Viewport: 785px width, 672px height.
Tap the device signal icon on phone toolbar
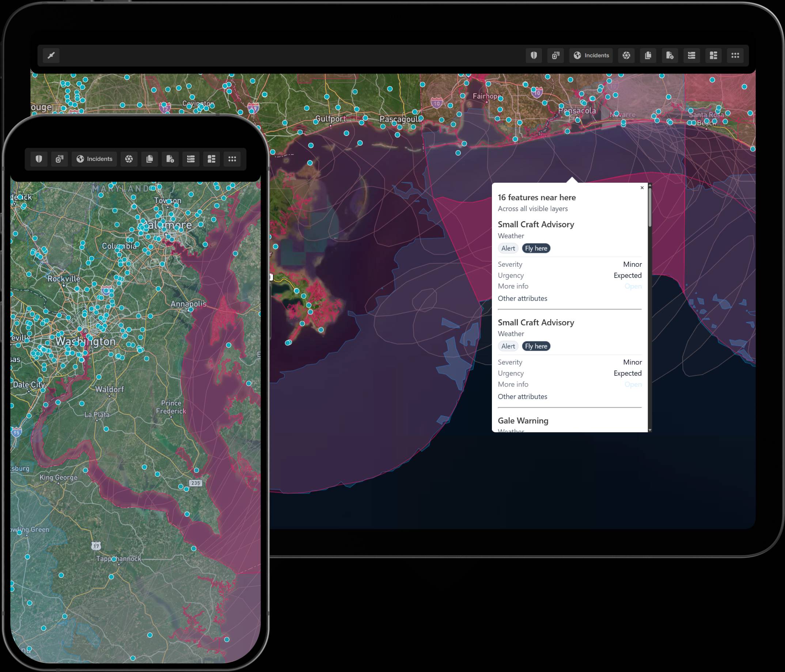(60, 159)
